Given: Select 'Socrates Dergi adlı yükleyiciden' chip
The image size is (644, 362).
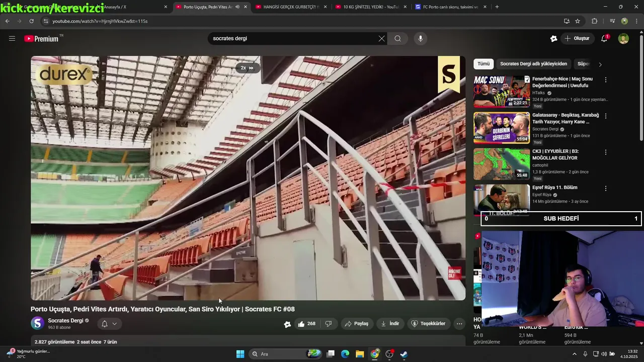Looking at the screenshot, I should [x=533, y=64].
